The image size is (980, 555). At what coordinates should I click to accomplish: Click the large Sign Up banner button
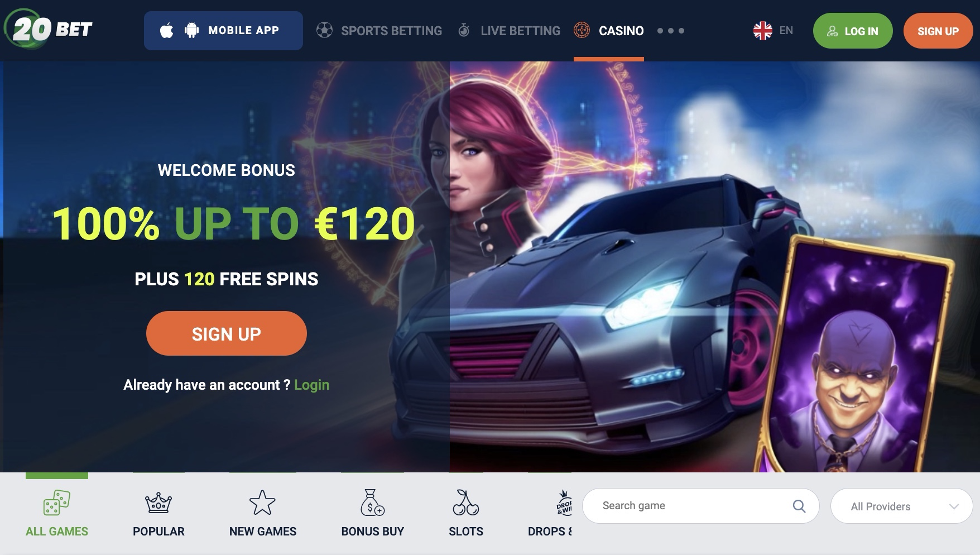(227, 333)
